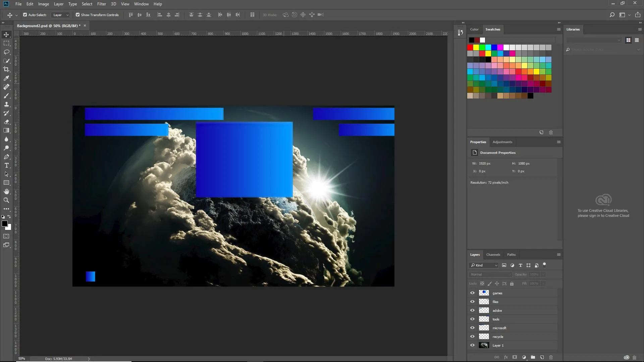Hide the microsoft layer visibility

[x=472, y=328]
